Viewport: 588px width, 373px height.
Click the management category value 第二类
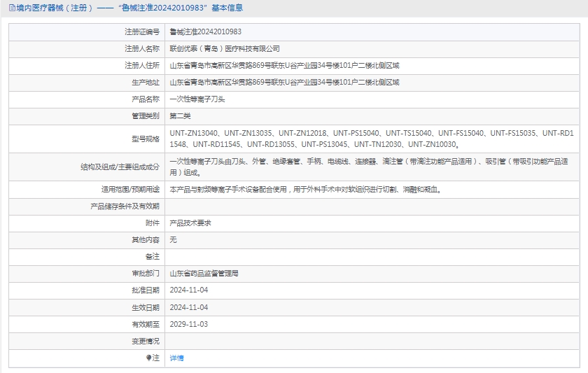(x=180, y=116)
